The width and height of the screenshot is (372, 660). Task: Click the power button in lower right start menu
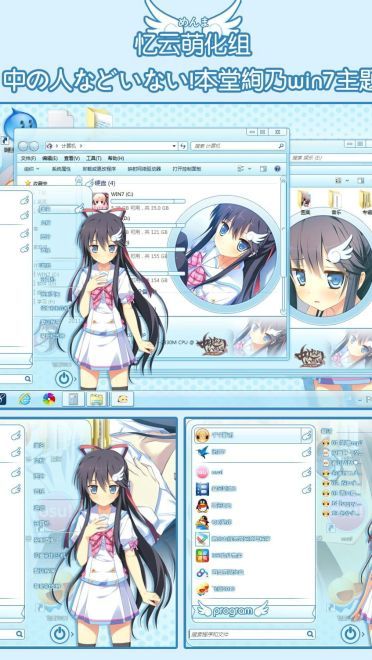pos(349,633)
